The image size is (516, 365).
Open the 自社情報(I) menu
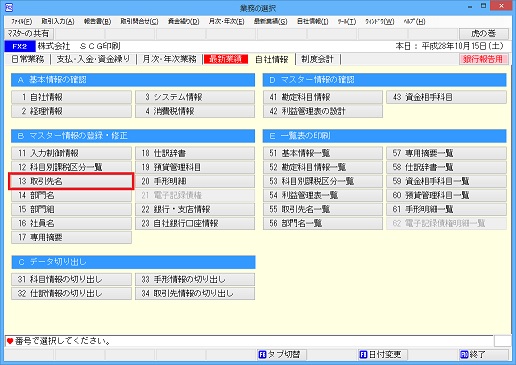(312, 22)
